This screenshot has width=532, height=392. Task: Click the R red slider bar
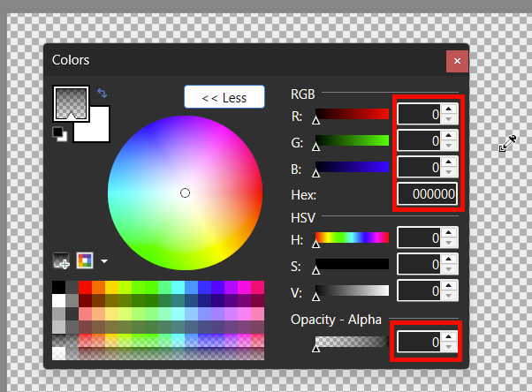pyautogui.click(x=353, y=114)
